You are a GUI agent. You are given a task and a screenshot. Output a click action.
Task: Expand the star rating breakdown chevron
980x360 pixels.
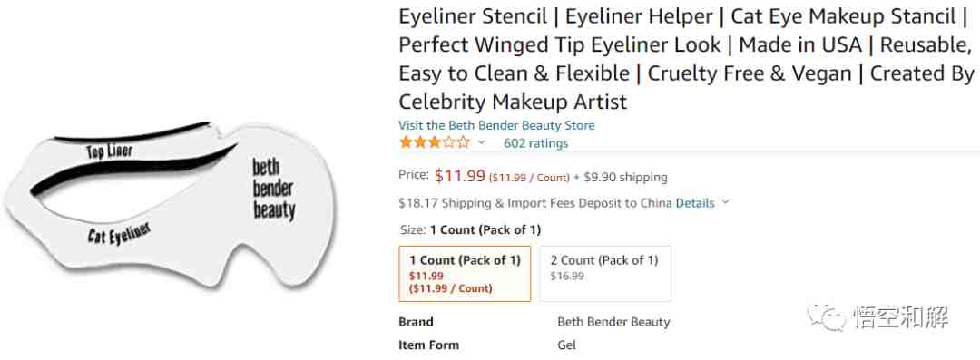[481, 142]
